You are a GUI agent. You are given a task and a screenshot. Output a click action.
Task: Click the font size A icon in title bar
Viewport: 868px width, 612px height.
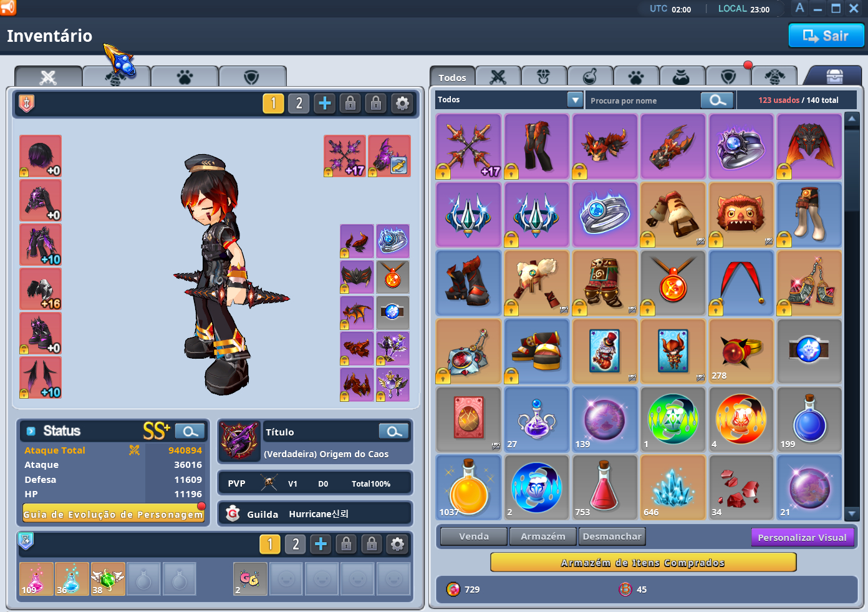(799, 7)
